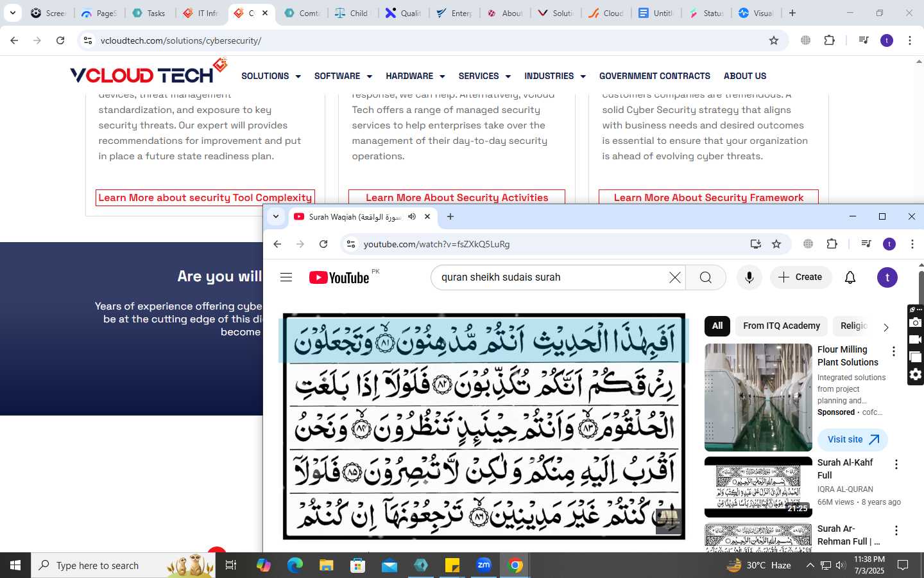The image size is (924, 578).
Task: Switch to the IT Infr tab
Action: [201, 13]
